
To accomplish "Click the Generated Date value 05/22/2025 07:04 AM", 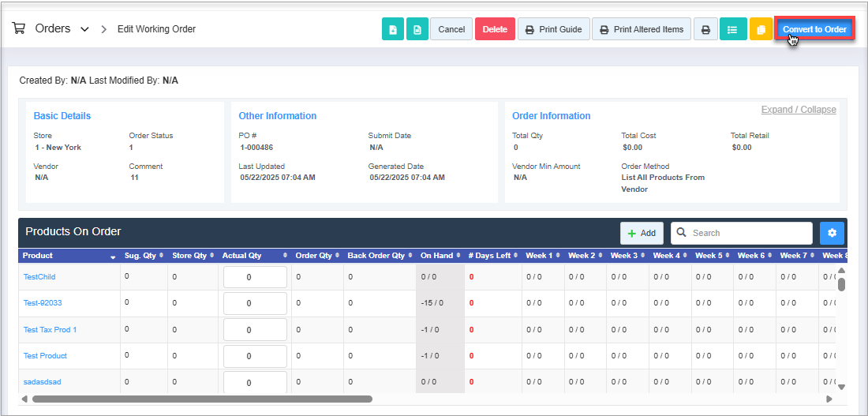I will click(407, 178).
